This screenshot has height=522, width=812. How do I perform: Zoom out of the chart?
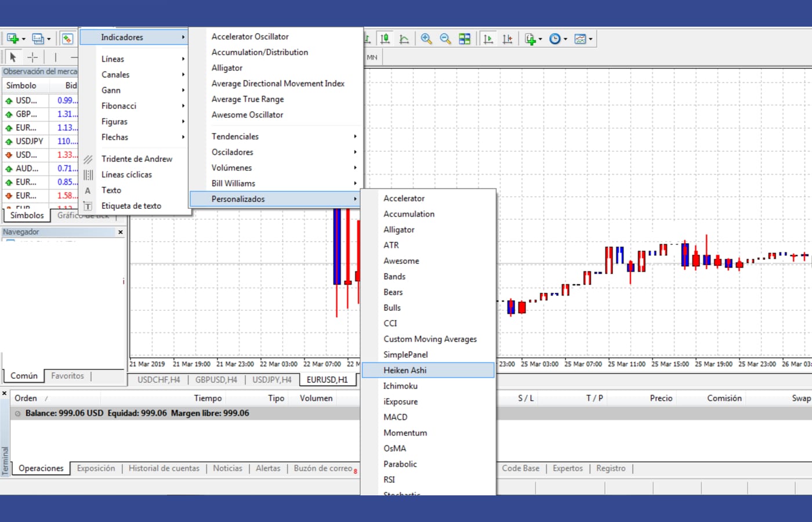[x=445, y=39]
